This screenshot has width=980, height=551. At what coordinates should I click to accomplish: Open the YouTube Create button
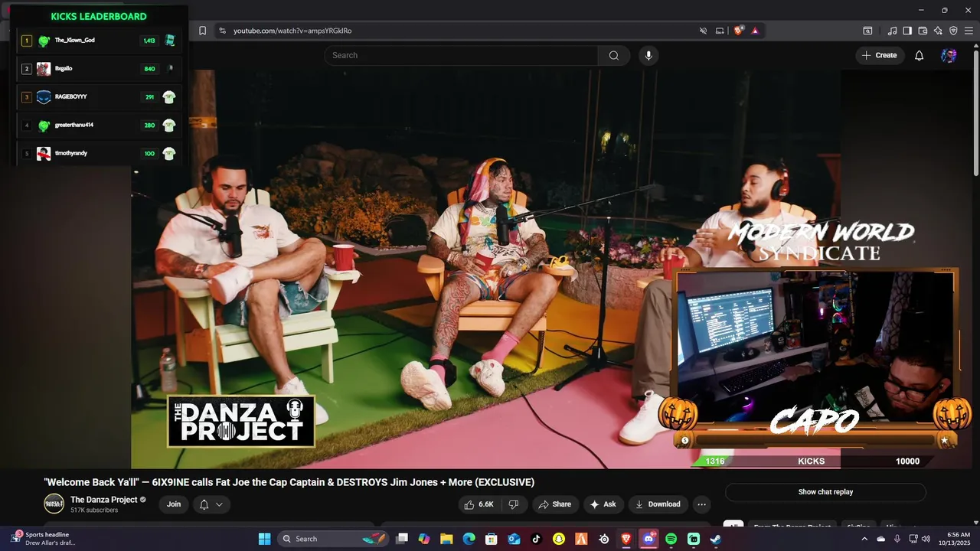pos(879,55)
